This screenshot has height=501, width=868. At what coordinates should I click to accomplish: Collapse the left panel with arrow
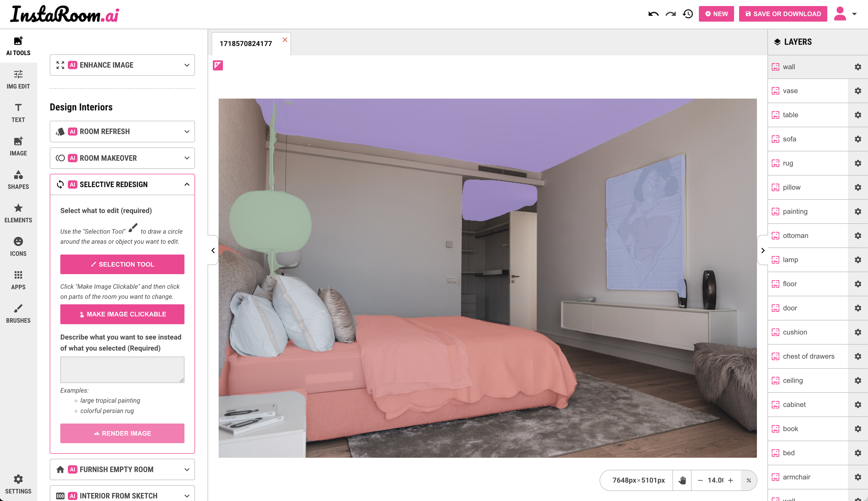coord(213,251)
